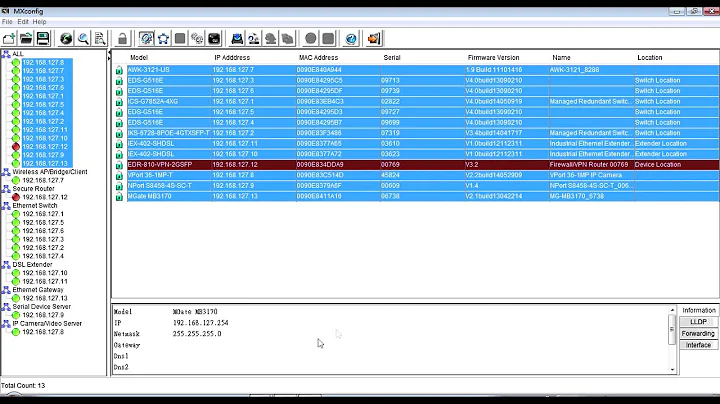Switch to the Information tab
This screenshot has height=404, width=720.
pos(698,310)
